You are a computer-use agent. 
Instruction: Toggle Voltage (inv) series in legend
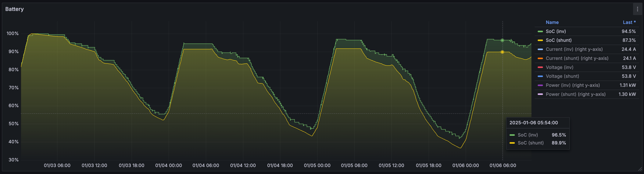coord(560,67)
